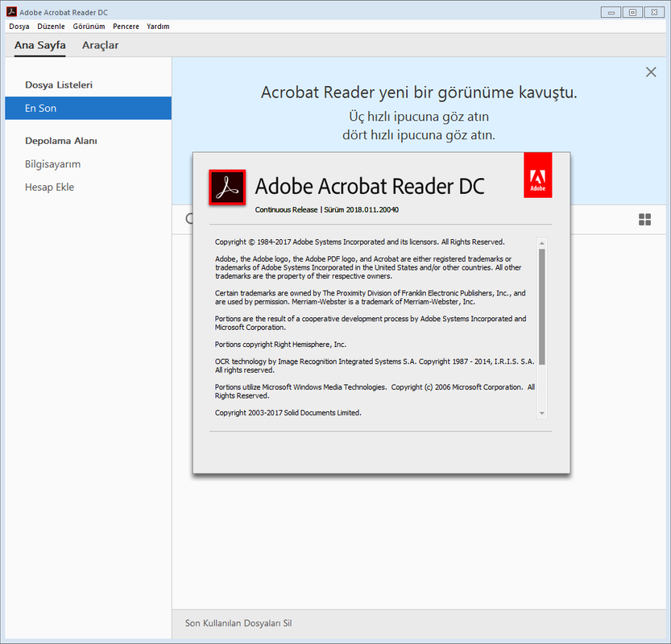
Task: Switch to thumbnail grid view icon
Action: click(644, 220)
